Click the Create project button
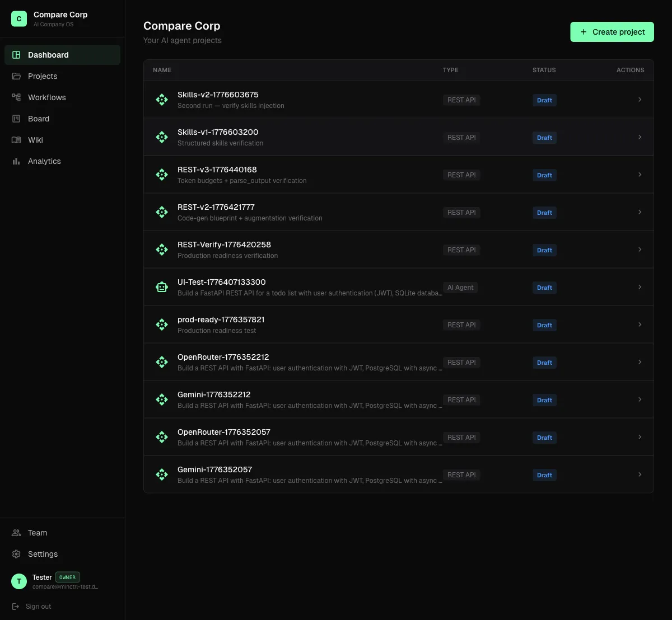 click(612, 32)
